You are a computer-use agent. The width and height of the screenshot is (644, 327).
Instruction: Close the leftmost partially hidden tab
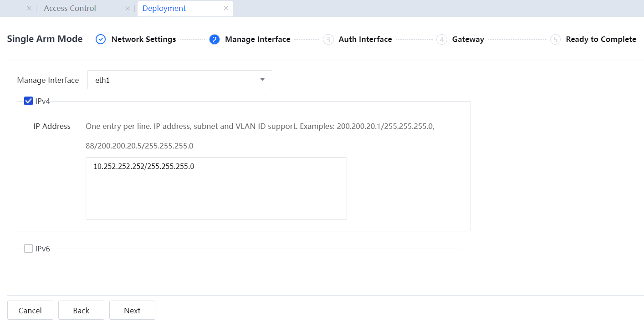(29, 9)
